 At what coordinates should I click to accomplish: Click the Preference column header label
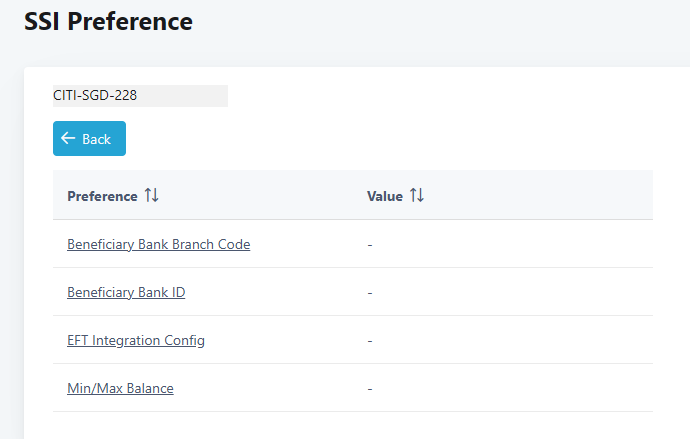(102, 196)
